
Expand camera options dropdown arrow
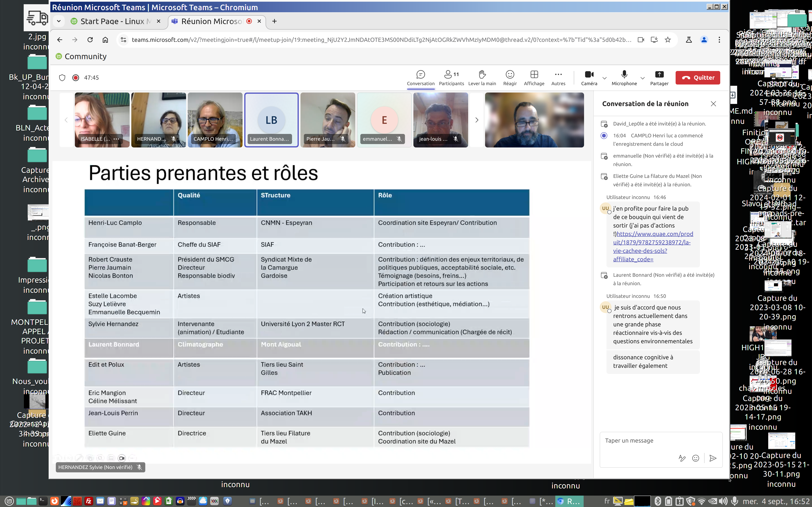pyautogui.click(x=605, y=78)
